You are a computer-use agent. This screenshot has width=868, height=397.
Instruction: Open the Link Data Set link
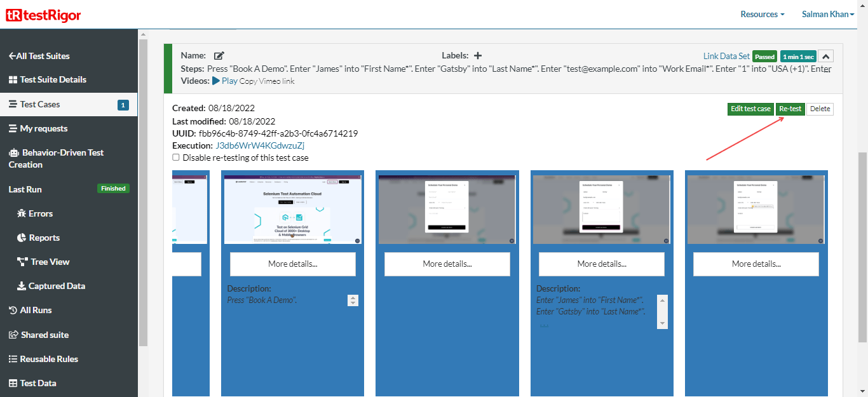click(726, 56)
